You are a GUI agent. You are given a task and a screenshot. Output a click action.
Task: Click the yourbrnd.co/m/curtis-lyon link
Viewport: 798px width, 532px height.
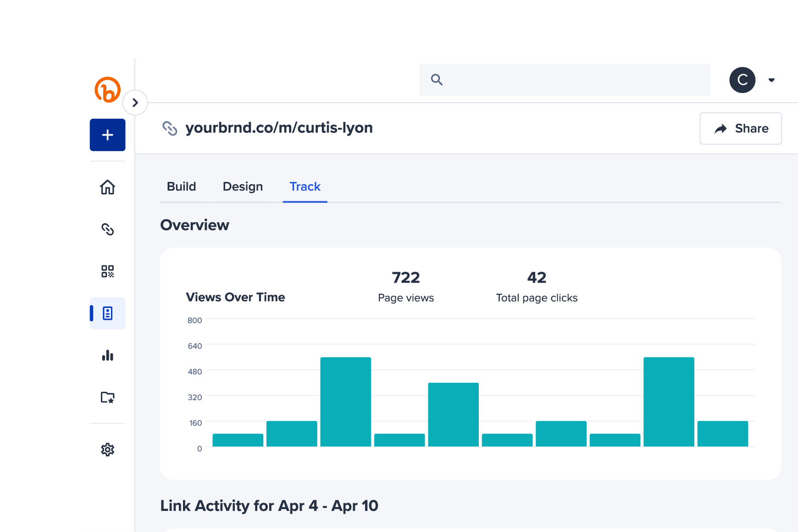pyautogui.click(x=279, y=128)
